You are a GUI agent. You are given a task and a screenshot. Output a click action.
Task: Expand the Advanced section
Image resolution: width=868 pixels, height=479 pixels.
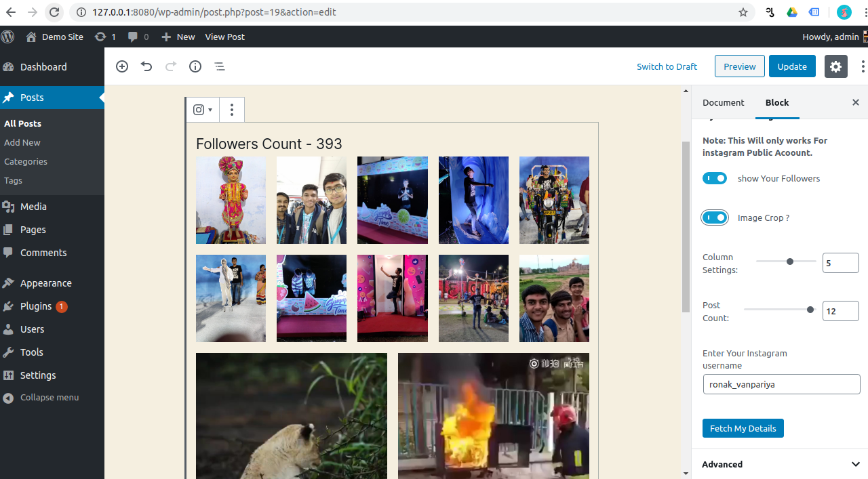778,464
